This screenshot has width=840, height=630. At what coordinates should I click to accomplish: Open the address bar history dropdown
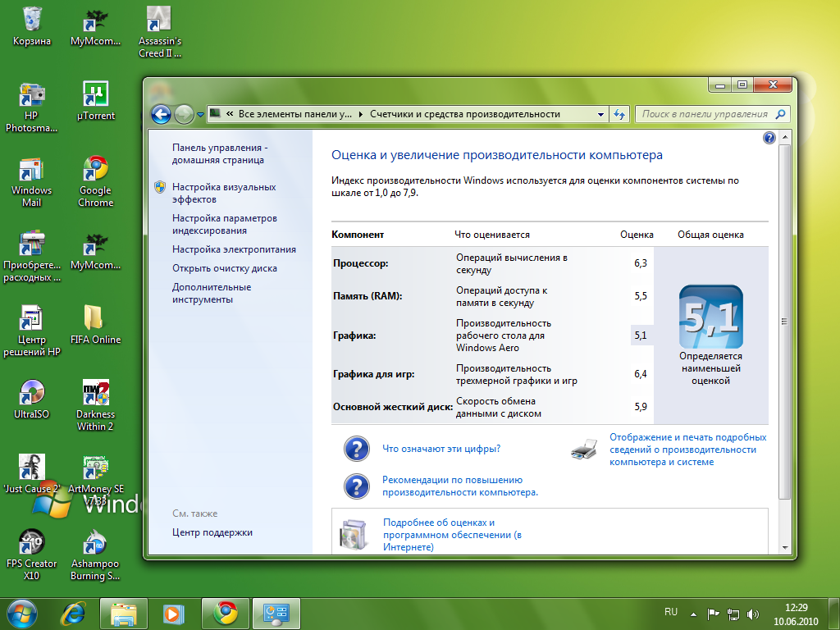click(x=601, y=114)
